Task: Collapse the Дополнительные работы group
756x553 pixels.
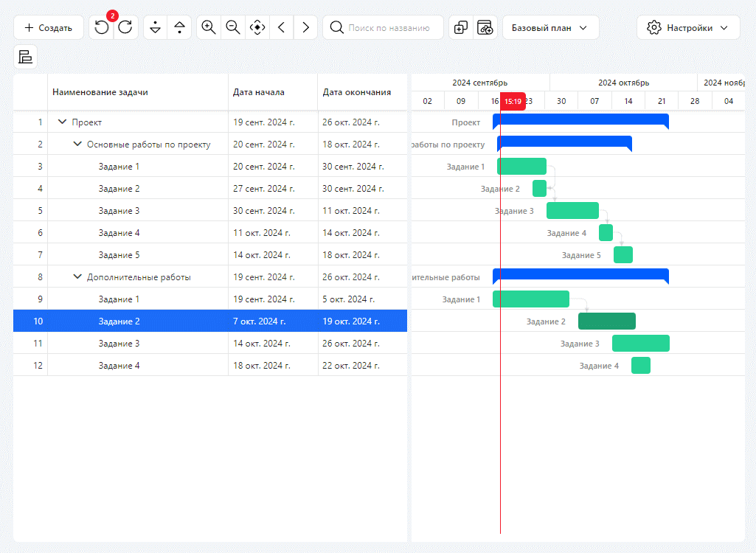Action: [77, 276]
